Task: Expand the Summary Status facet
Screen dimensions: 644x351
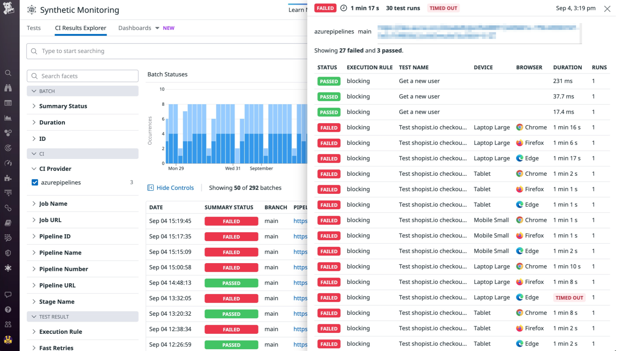Action: point(63,106)
